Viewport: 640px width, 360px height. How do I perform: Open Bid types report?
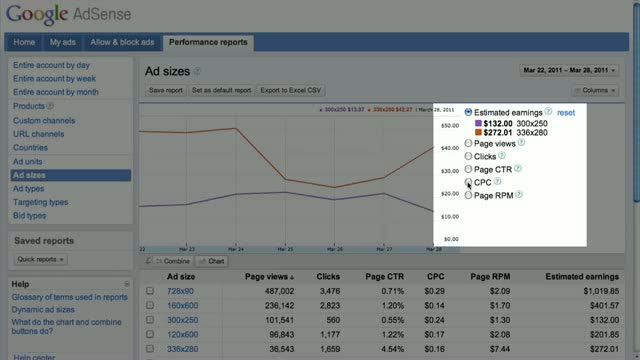tap(29, 216)
